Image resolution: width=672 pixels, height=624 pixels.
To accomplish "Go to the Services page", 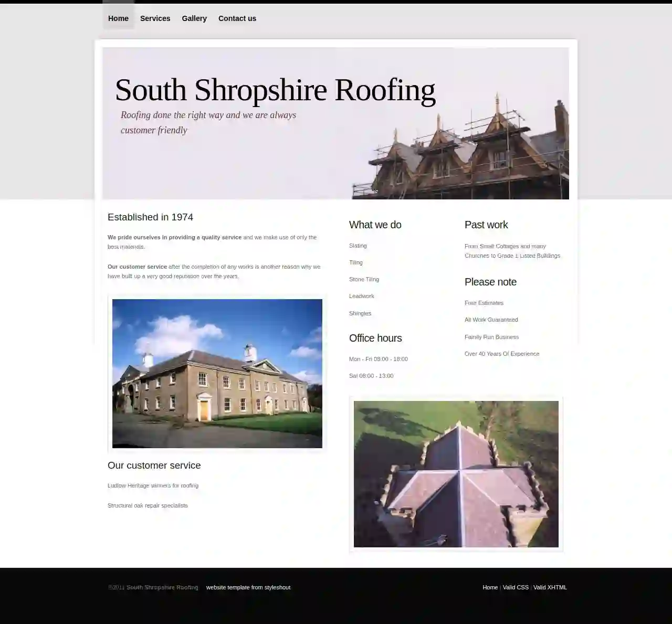I will point(155,18).
